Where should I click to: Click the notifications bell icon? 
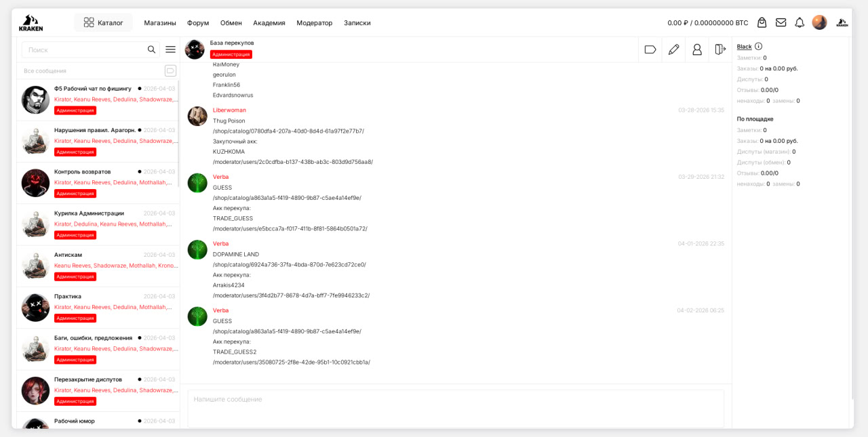(x=800, y=22)
